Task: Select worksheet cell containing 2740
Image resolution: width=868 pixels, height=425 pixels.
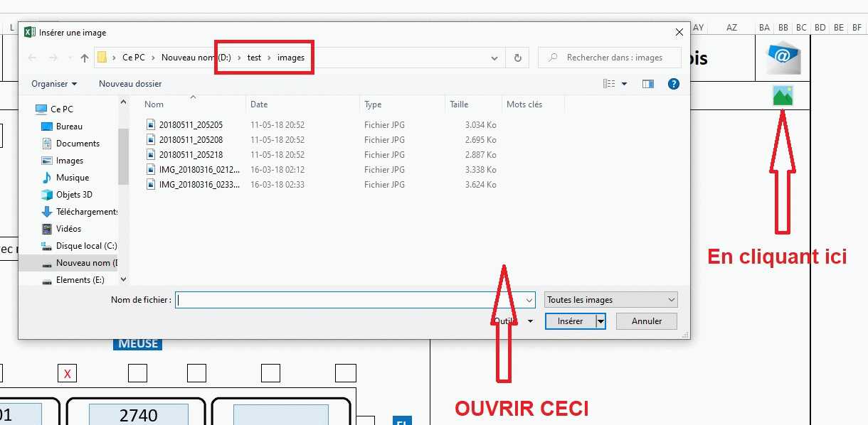Action: click(x=139, y=414)
